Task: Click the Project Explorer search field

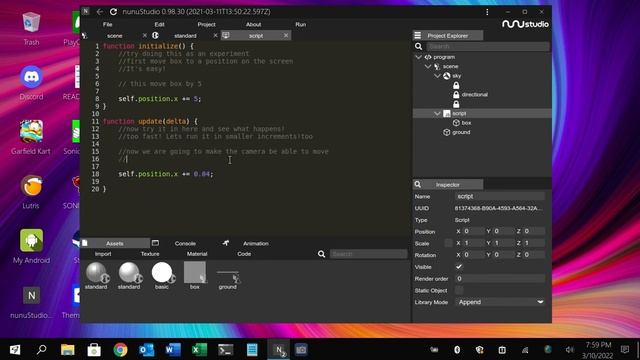Action: click(487, 47)
